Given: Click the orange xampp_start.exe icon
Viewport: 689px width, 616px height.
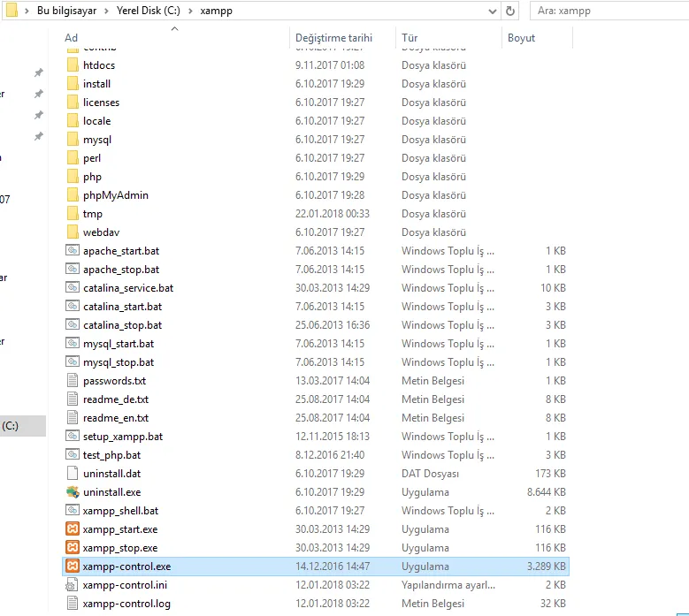Looking at the screenshot, I should coord(73,529).
